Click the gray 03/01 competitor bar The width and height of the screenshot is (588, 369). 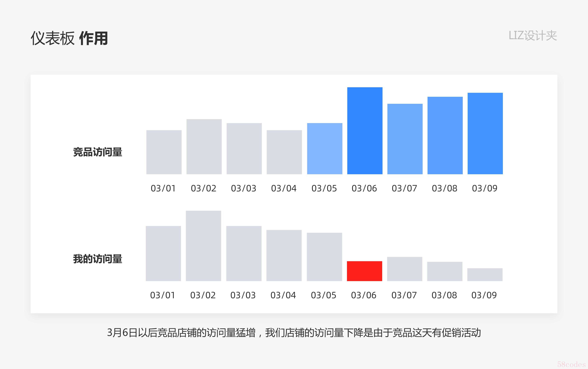point(164,152)
